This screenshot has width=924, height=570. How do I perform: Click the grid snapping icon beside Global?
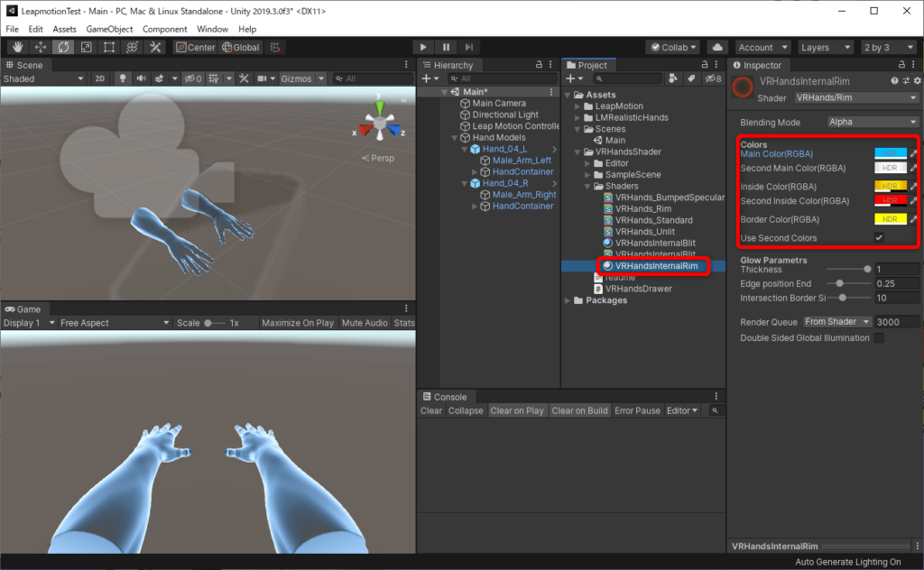pyautogui.click(x=275, y=47)
